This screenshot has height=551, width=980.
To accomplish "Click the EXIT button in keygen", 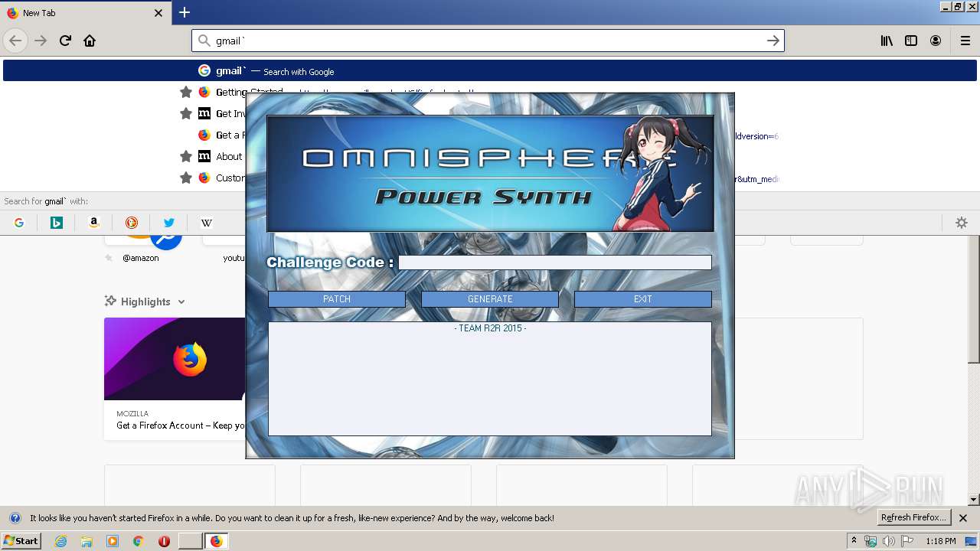I will [643, 299].
